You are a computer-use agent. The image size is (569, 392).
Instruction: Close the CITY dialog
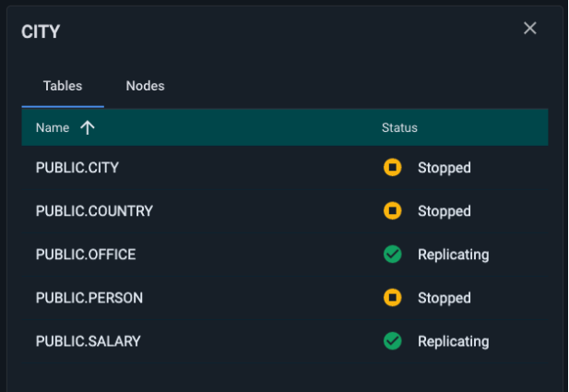click(530, 29)
